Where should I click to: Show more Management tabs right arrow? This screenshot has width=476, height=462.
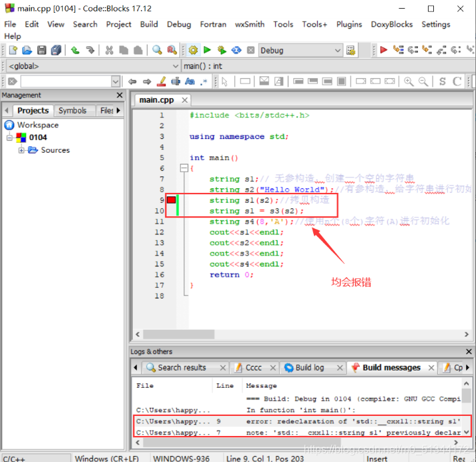pos(118,110)
